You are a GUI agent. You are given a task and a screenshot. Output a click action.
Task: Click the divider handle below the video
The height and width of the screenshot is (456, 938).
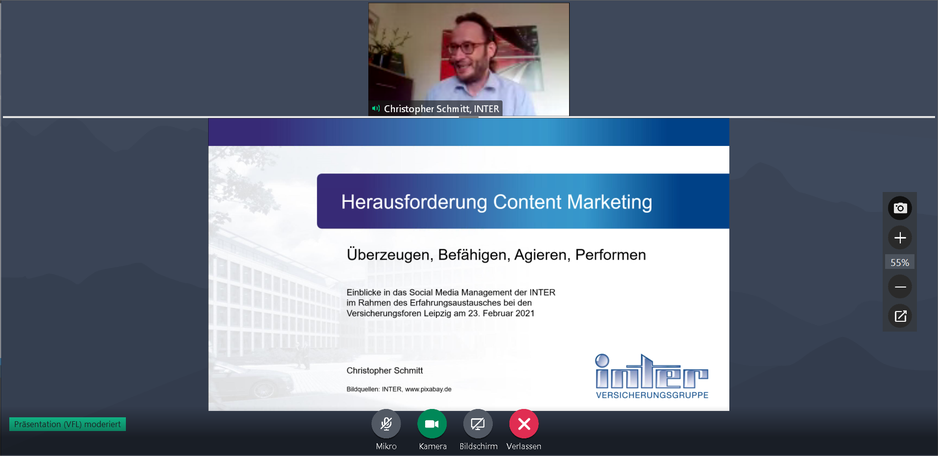[x=468, y=117]
